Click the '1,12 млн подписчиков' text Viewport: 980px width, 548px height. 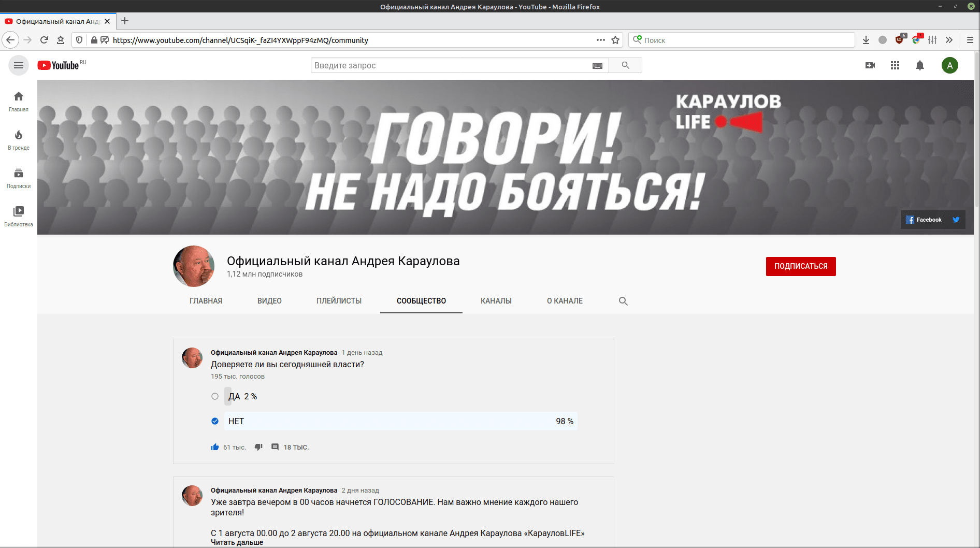click(x=265, y=274)
